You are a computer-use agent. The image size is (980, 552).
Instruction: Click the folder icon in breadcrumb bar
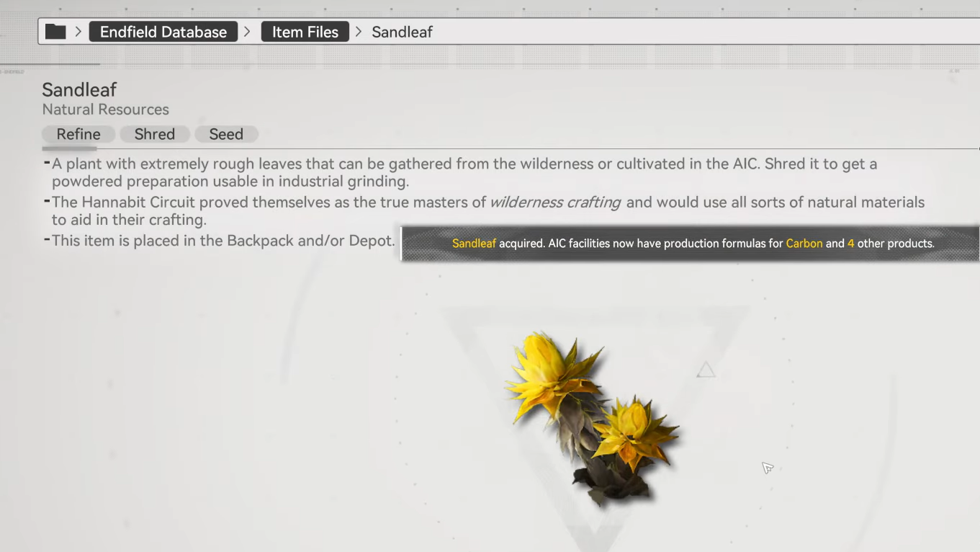pyautogui.click(x=55, y=32)
